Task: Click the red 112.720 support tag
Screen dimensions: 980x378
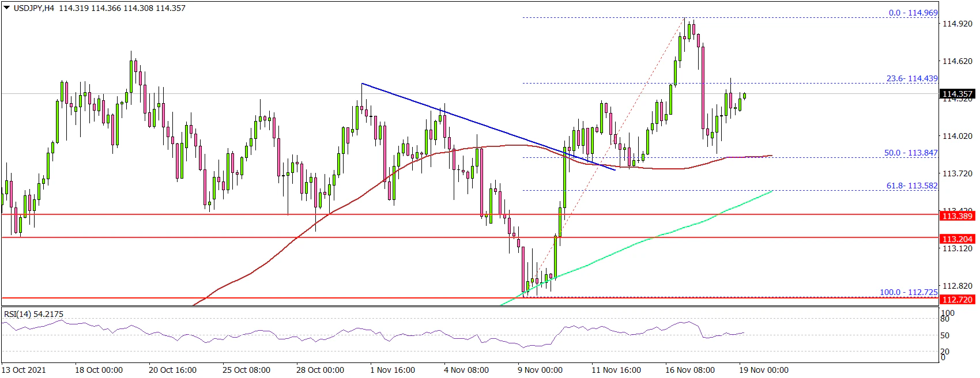Action: (957, 300)
